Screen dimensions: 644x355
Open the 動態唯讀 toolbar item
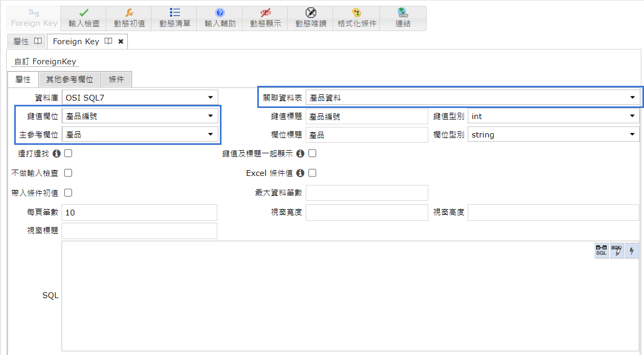[x=310, y=18]
